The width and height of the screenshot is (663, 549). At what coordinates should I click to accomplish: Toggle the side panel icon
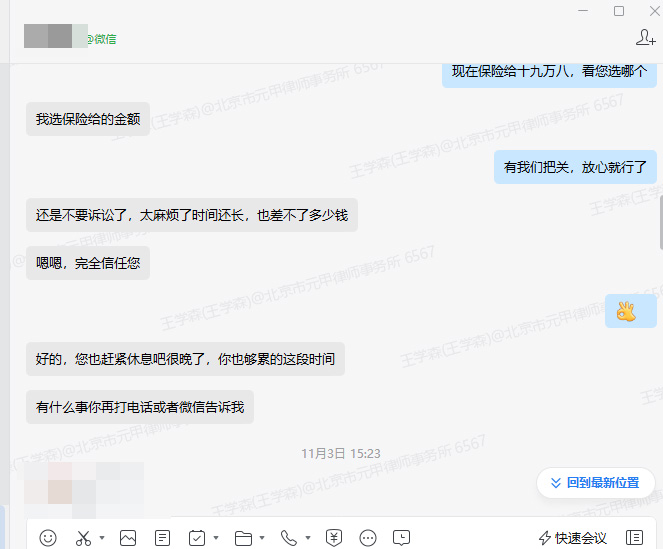tap(634, 538)
